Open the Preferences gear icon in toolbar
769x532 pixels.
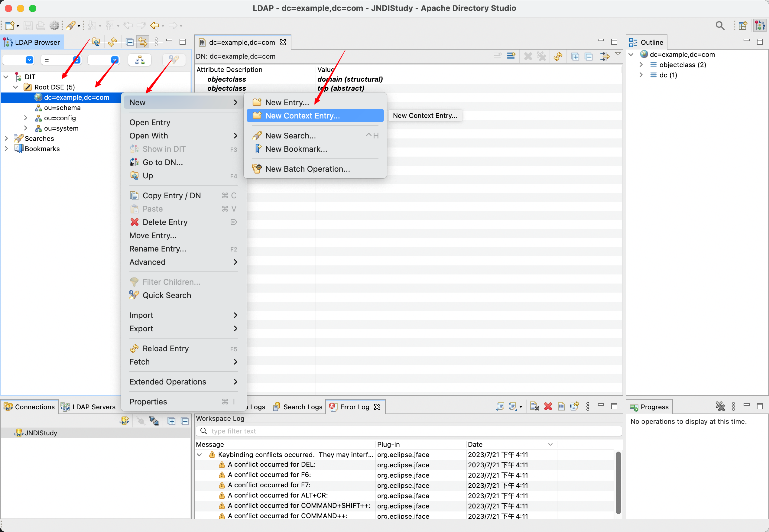54,25
